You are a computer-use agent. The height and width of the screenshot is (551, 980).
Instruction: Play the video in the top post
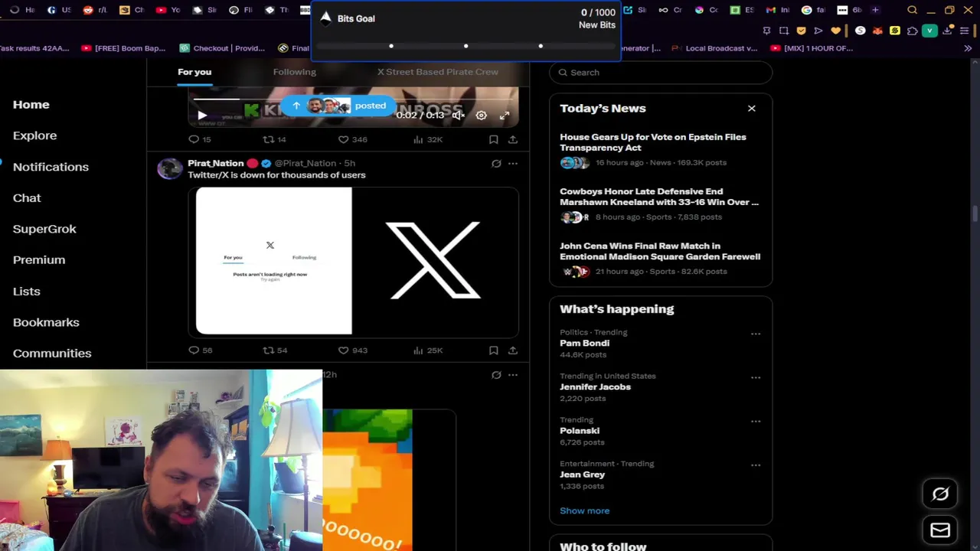pos(202,116)
